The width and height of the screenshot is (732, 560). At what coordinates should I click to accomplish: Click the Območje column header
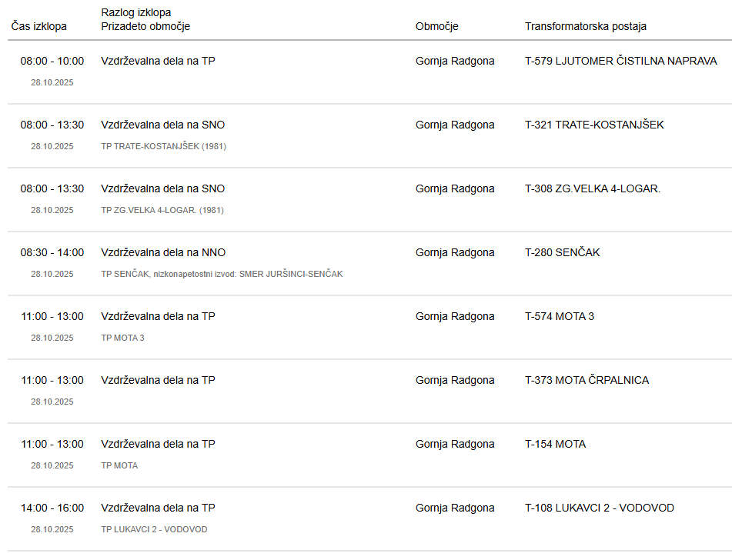(436, 26)
